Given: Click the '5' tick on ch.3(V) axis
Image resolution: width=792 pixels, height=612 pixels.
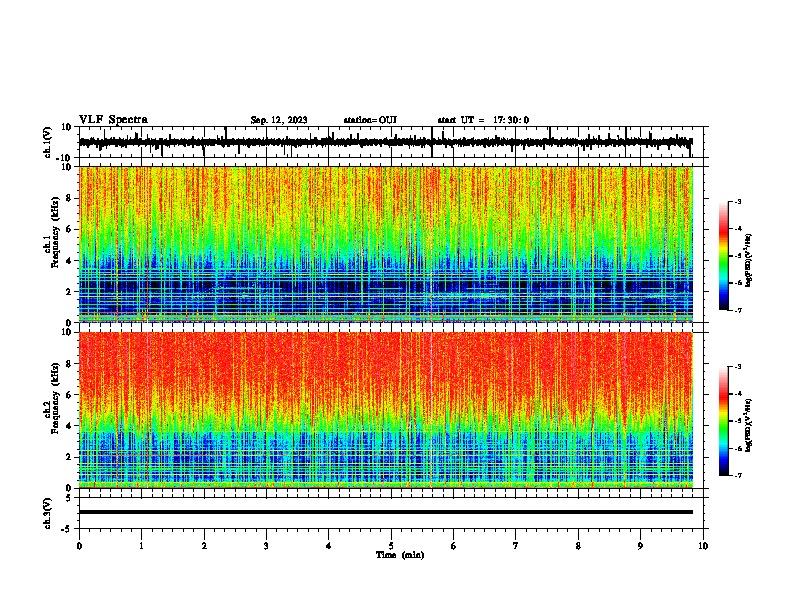Looking at the screenshot, I should (69, 498).
